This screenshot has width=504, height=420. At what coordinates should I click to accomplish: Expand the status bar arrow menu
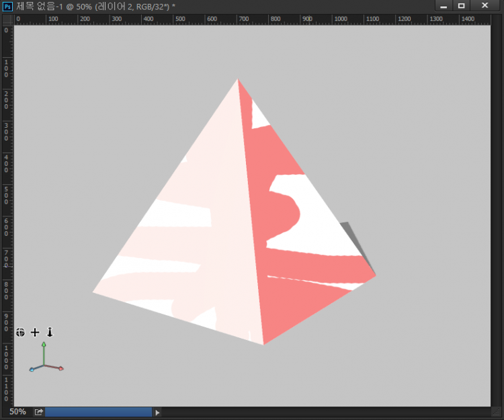158,412
